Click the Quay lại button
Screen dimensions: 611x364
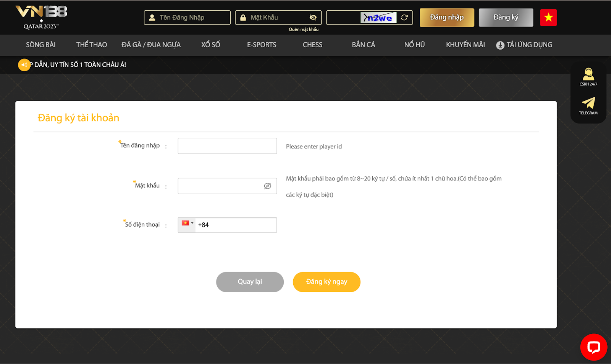[x=250, y=282]
